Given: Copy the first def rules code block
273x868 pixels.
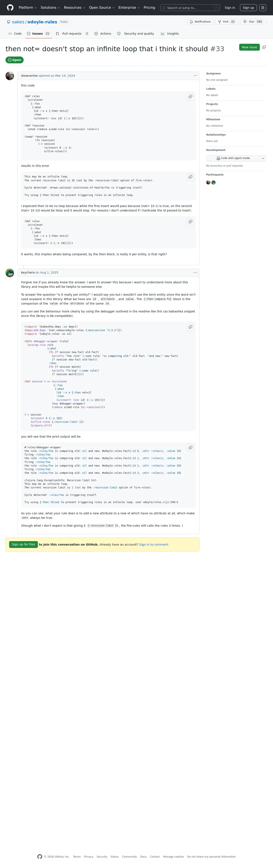Looking at the screenshot, I should [x=191, y=97].
